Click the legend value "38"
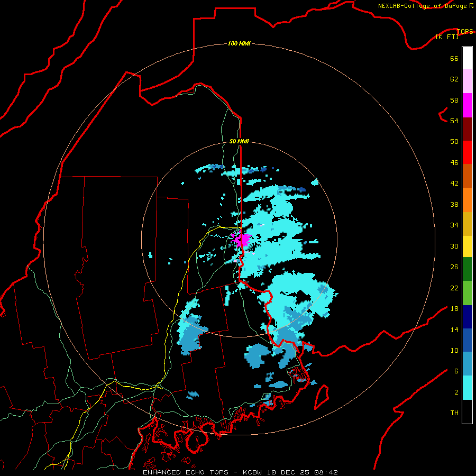 [x=454, y=205]
